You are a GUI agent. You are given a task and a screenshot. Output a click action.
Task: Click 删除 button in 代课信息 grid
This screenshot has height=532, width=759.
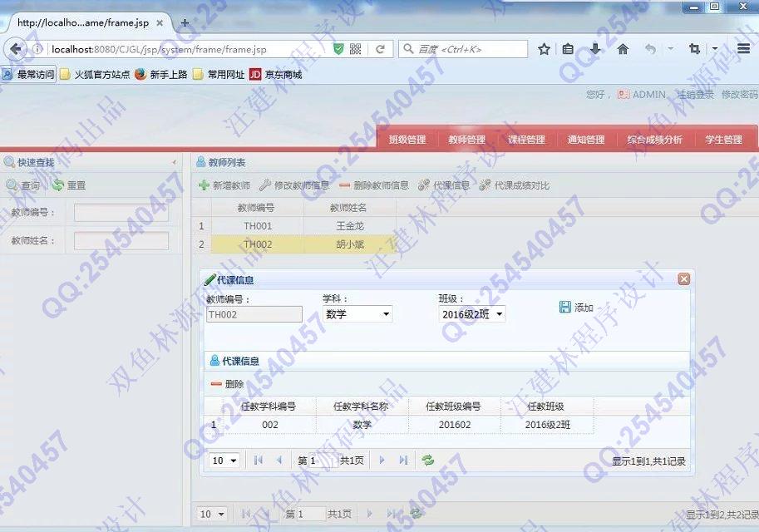[x=227, y=384]
